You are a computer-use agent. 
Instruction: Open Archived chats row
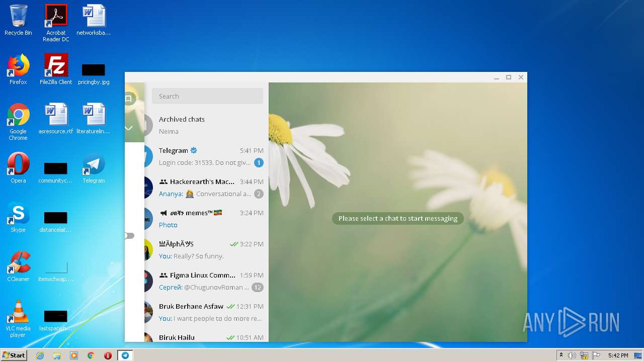tap(206, 125)
